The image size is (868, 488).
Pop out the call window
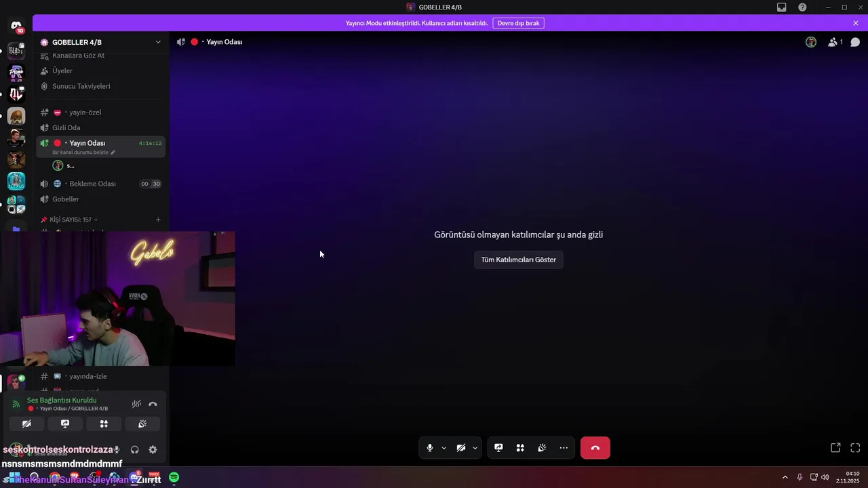click(x=835, y=448)
